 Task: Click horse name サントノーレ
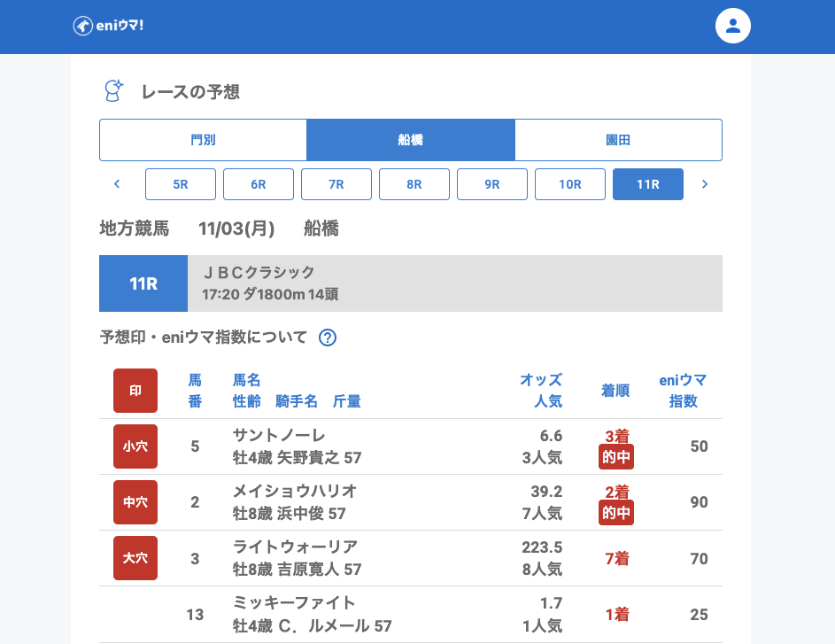tap(279, 435)
